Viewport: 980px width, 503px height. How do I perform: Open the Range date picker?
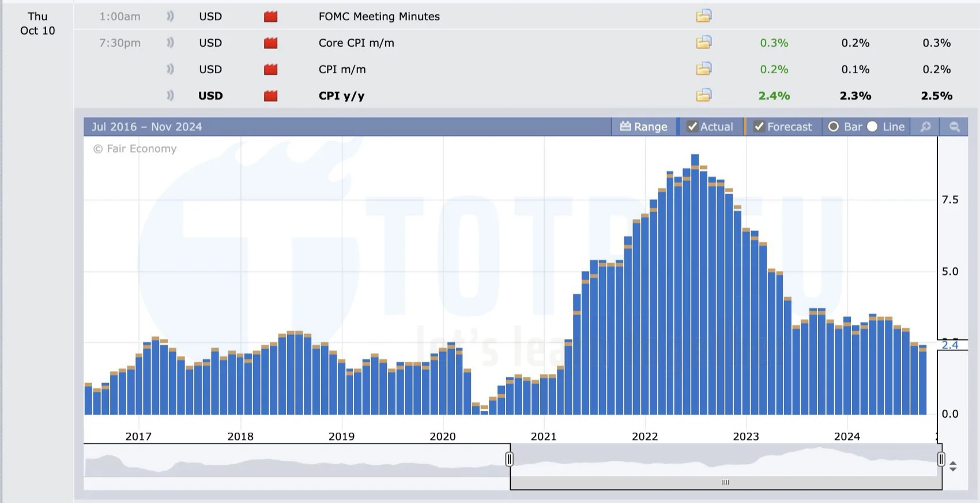[643, 127]
